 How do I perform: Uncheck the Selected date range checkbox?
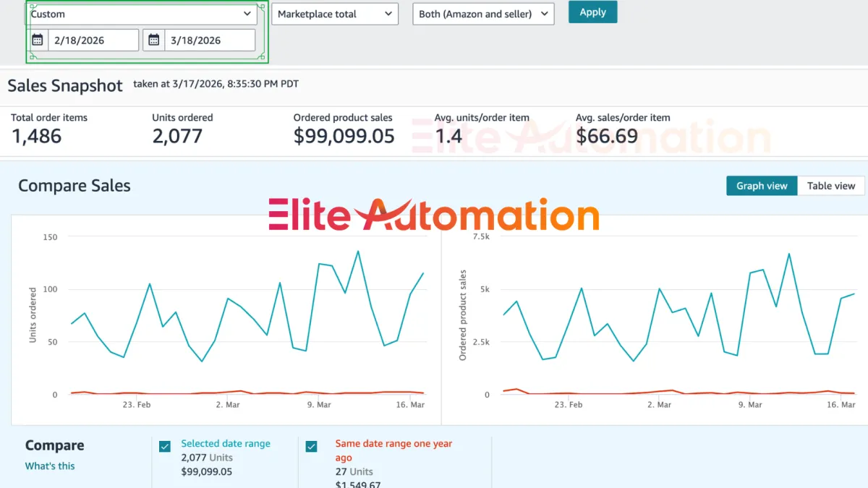[x=165, y=446]
